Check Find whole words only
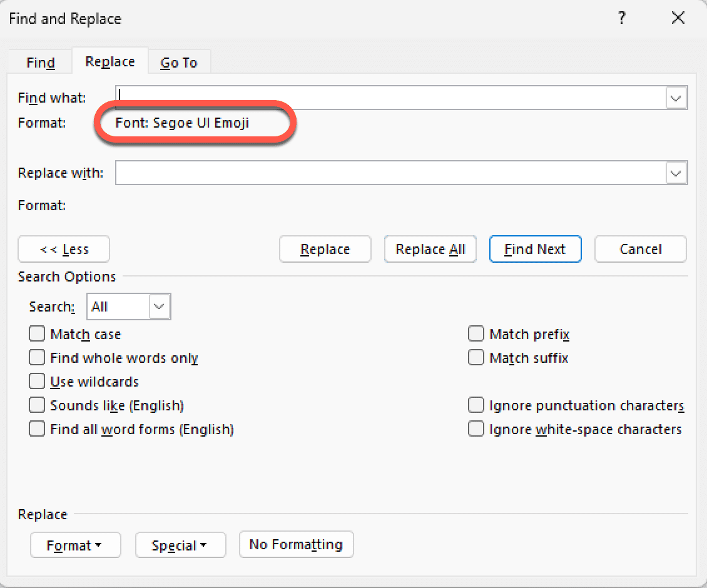The height and width of the screenshot is (588, 707). tap(38, 358)
